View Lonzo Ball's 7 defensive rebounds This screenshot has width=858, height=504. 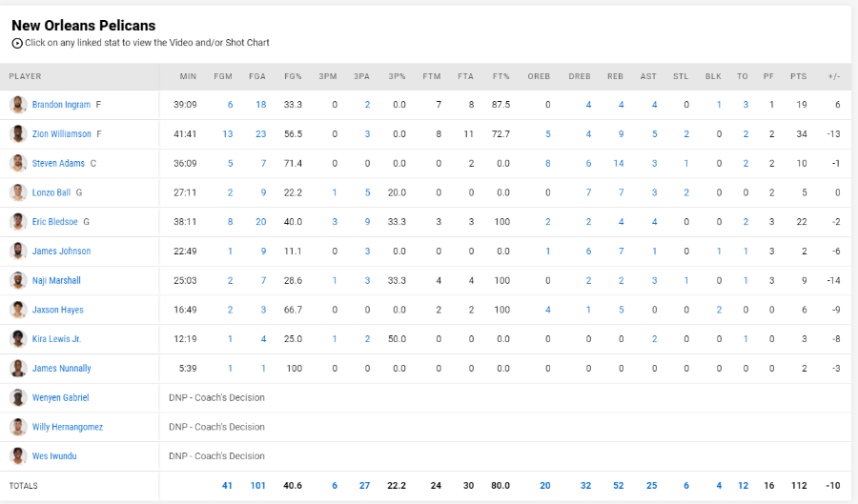[588, 192]
